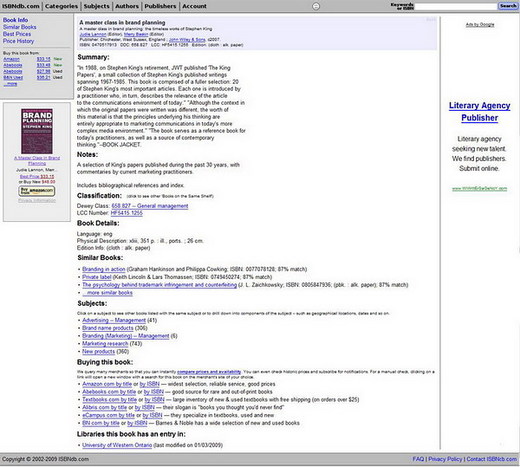Click Best Price $33.15 link under cover
This screenshot has height=467, width=520.
(x=37, y=176)
